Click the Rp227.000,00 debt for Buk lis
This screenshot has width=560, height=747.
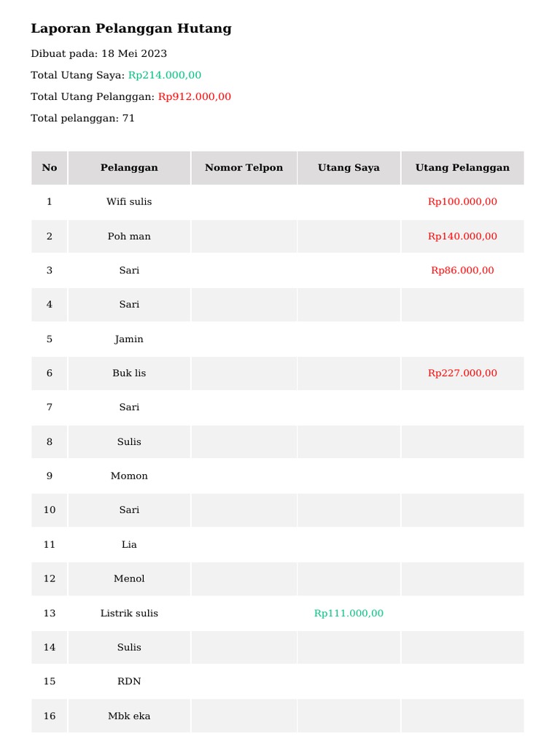[462, 373]
